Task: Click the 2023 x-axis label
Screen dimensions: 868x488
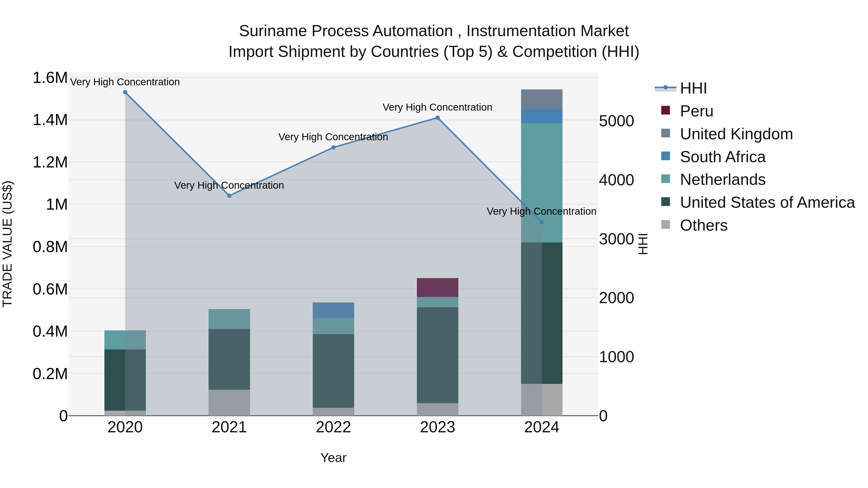Action: [x=437, y=427]
